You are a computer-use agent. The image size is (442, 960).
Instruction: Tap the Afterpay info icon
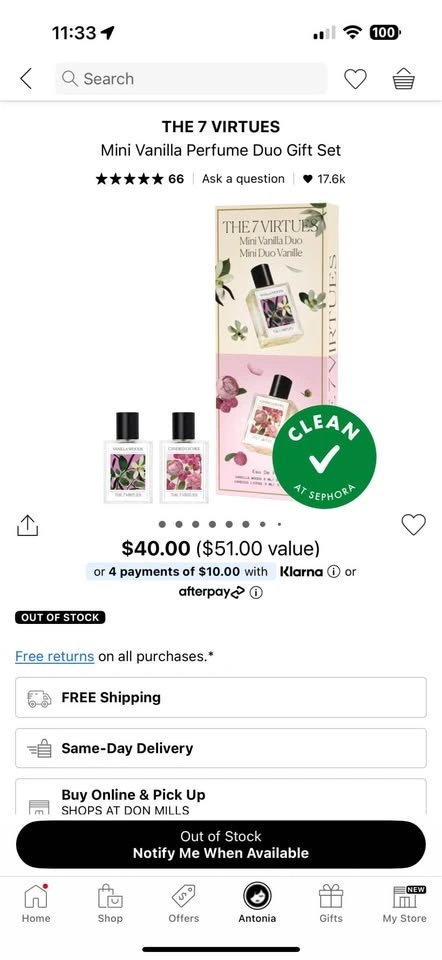[x=257, y=593]
